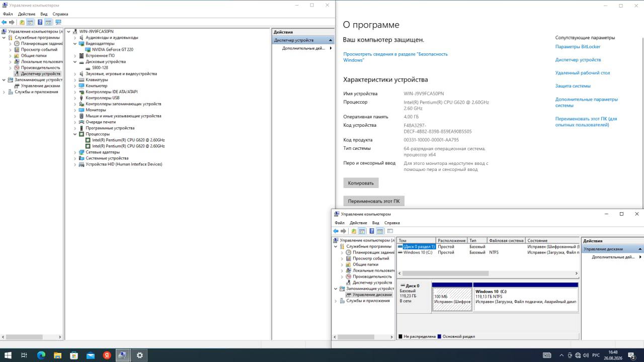The width and height of the screenshot is (644, 362).
Task: Expand the Встроенное ПО device category
Action: tap(75, 56)
